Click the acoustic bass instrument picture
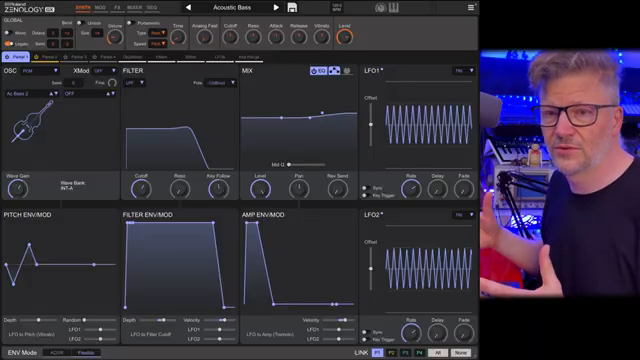Image resolution: width=640 pixels, height=360 pixels. pos(33,122)
